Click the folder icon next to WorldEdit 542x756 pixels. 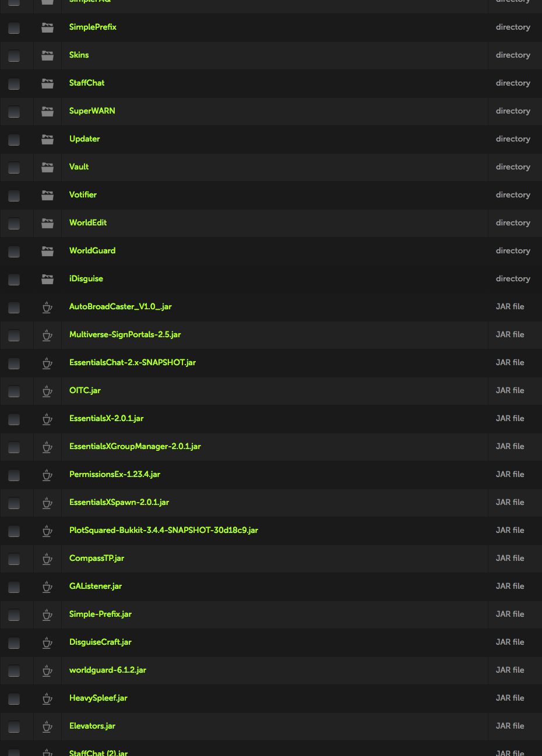click(x=47, y=223)
